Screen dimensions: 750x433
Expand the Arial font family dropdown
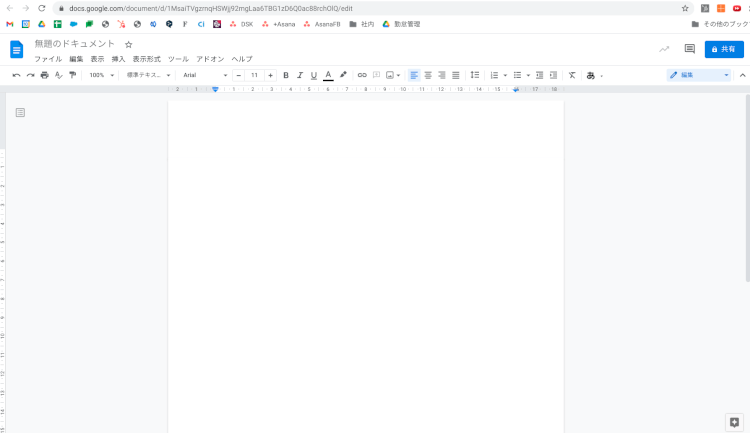205,75
